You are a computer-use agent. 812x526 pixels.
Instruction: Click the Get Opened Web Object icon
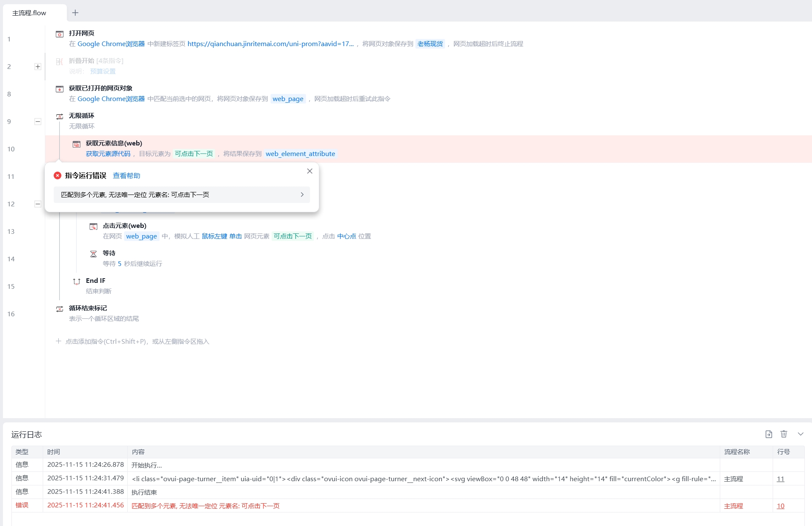(60, 89)
